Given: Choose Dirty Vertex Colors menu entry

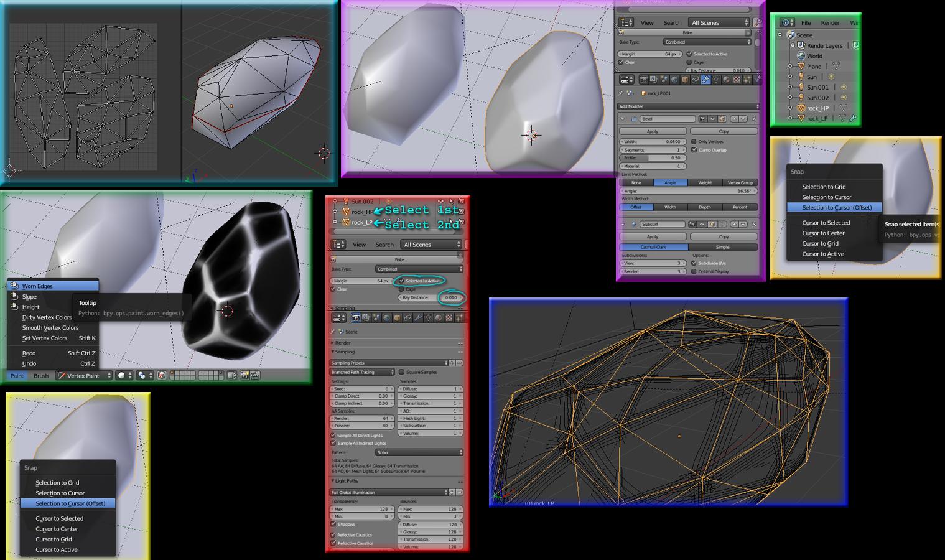Looking at the screenshot, I should (47, 317).
